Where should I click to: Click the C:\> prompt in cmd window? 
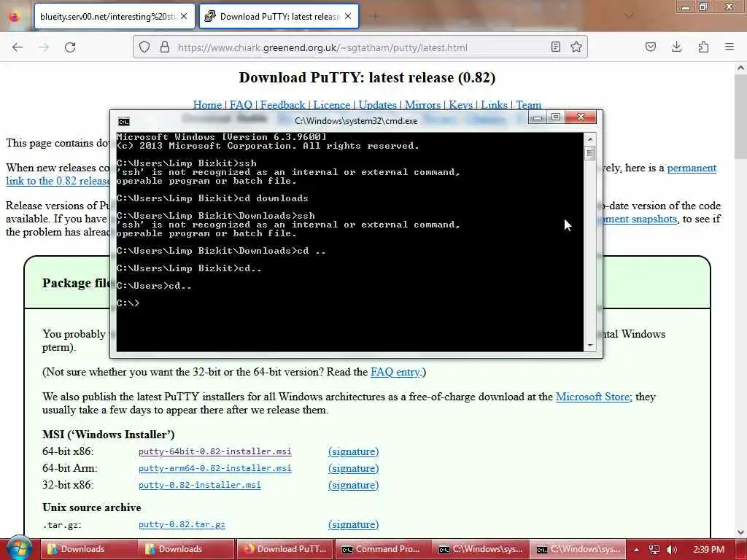(128, 303)
